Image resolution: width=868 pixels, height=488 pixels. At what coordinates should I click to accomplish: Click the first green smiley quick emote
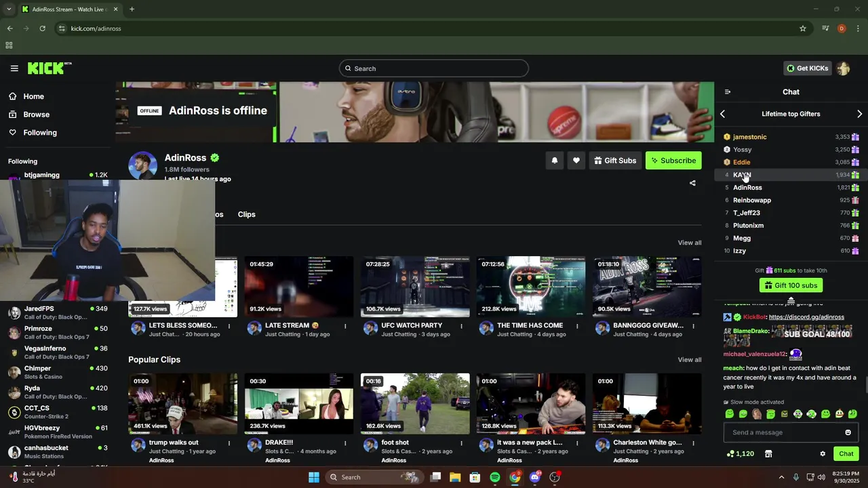click(730, 414)
